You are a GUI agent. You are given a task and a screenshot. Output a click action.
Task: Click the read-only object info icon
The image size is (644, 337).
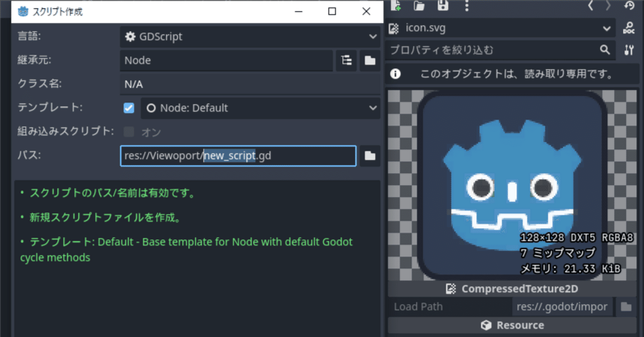(x=395, y=74)
